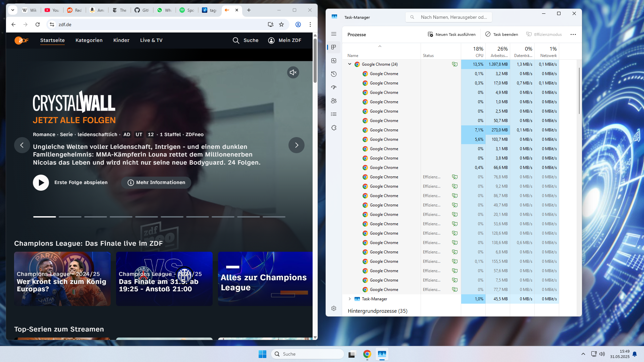The height and width of the screenshot is (362, 644).
Task: Open Chrome tab search dropdown
Action: coord(13,10)
